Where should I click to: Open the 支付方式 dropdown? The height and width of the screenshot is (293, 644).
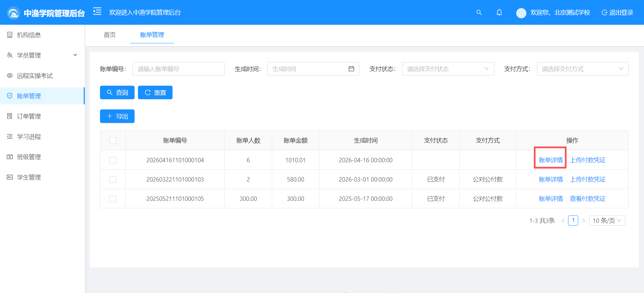point(583,69)
